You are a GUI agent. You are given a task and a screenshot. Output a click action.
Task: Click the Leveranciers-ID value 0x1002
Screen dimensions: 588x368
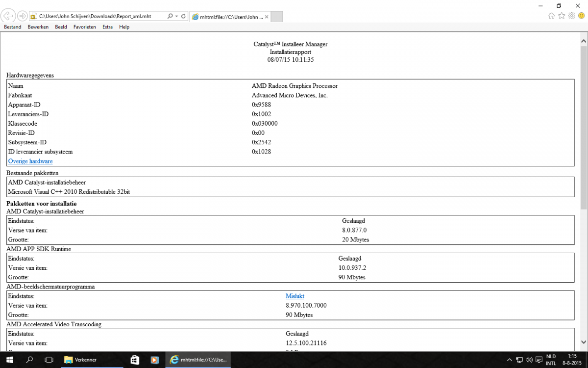click(x=262, y=114)
